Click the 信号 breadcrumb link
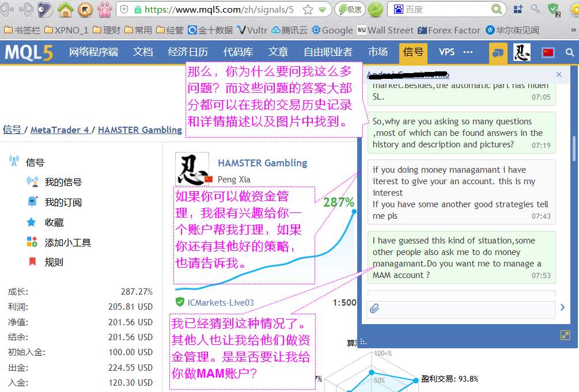 tap(12, 130)
